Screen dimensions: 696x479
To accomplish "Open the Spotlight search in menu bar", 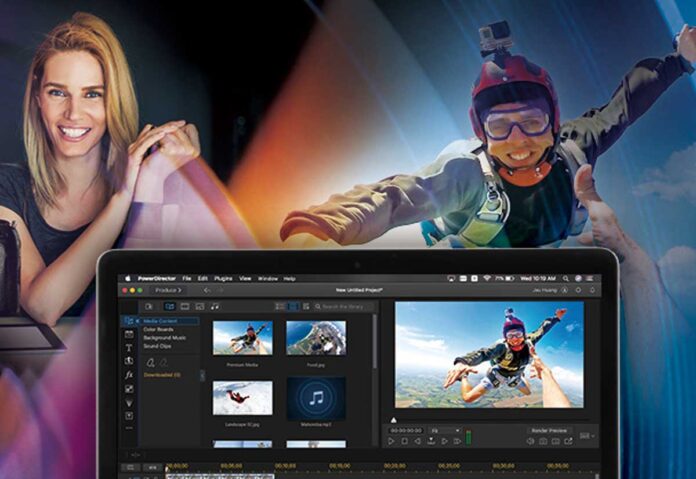I will 564,278.
